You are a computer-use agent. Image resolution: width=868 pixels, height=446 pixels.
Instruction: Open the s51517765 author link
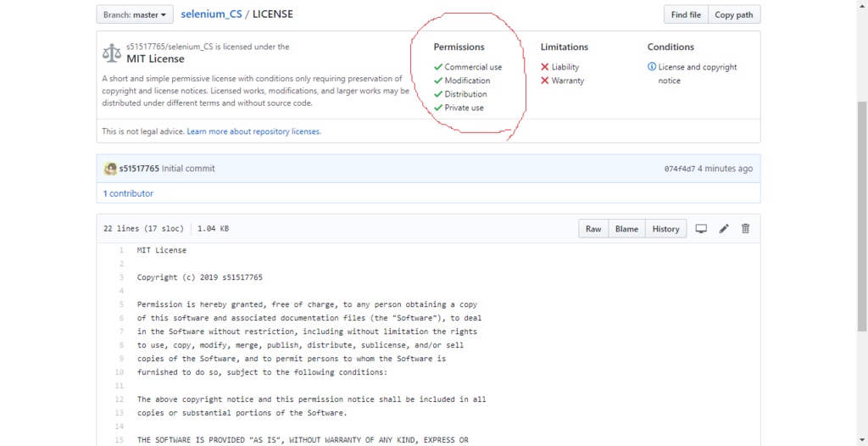click(139, 169)
